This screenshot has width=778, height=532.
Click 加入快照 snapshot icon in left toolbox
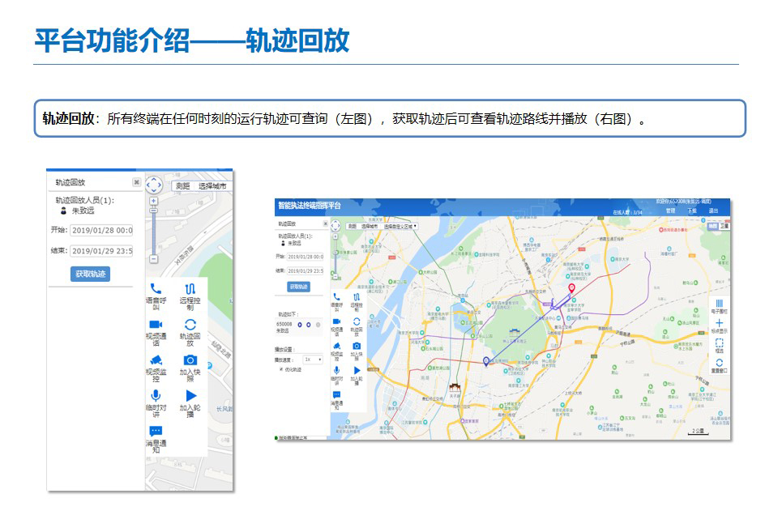pos(190,360)
